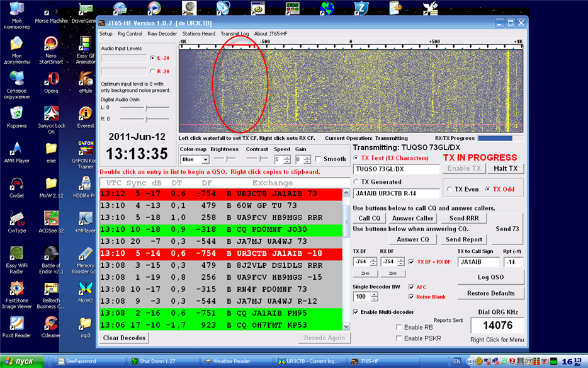Select the TX Odd radio button

click(x=487, y=189)
